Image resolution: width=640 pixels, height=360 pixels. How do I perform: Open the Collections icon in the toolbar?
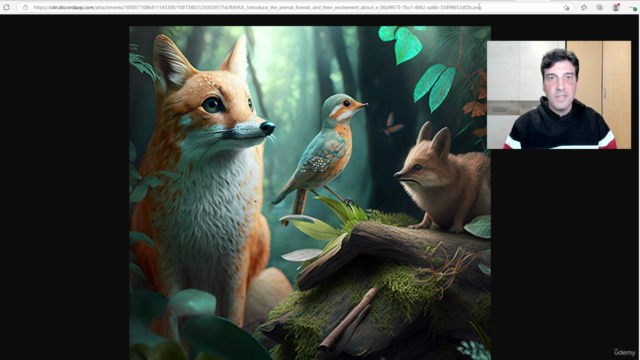coord(600,7)
